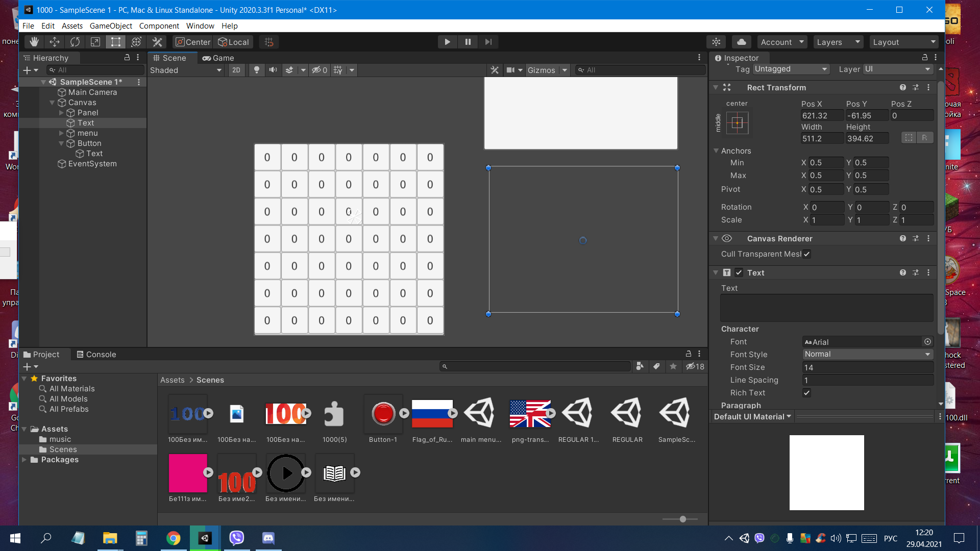Toggle the Text component enabled checkbox

point(739,273)
